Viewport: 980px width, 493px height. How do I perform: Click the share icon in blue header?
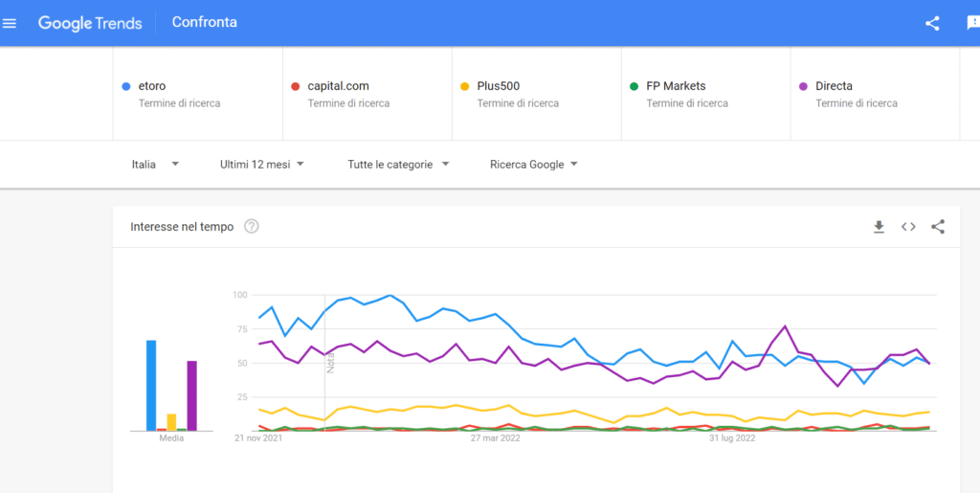click(932, 23)
